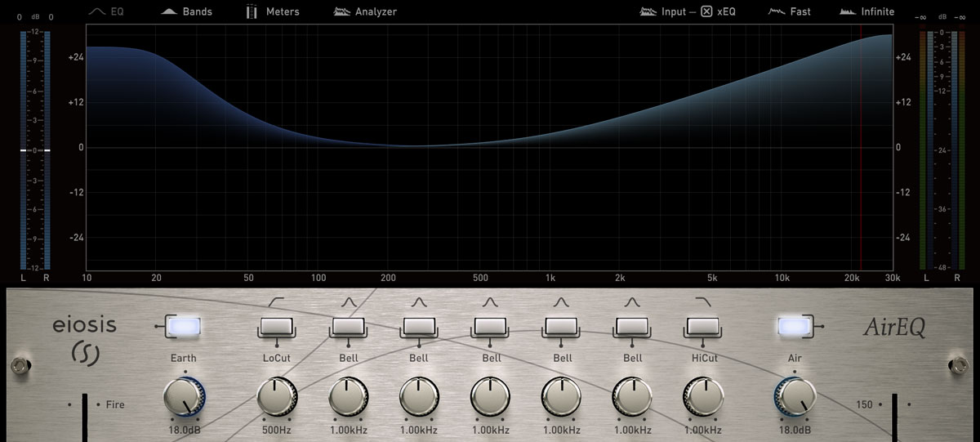
Task: Click the Infinite peak-hold icon
Action: [848, 11]
